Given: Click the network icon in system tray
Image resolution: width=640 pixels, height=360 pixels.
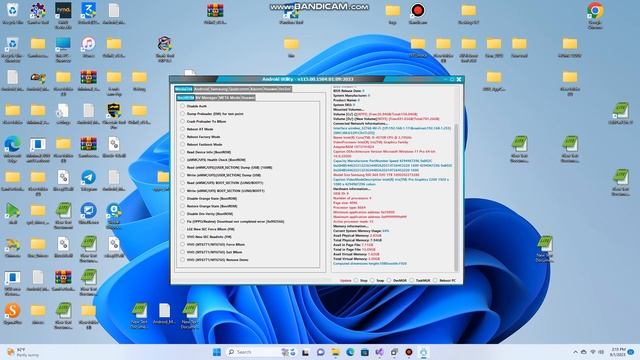Looking at the screenshot, I should click(x=593, y=352).
